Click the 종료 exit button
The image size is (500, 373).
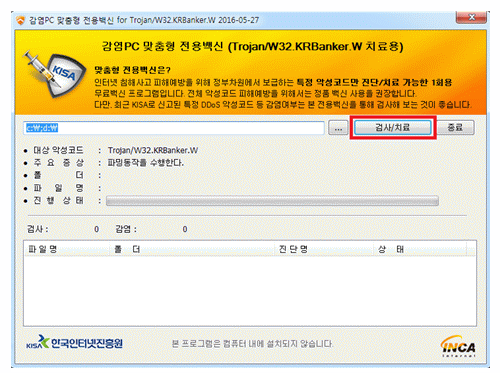(x=455, y=127)
